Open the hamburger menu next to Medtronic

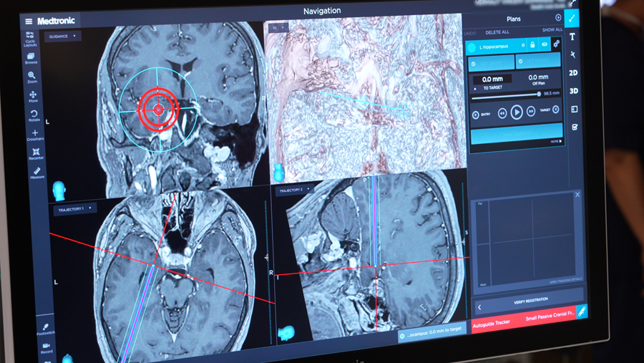point(29,21)
